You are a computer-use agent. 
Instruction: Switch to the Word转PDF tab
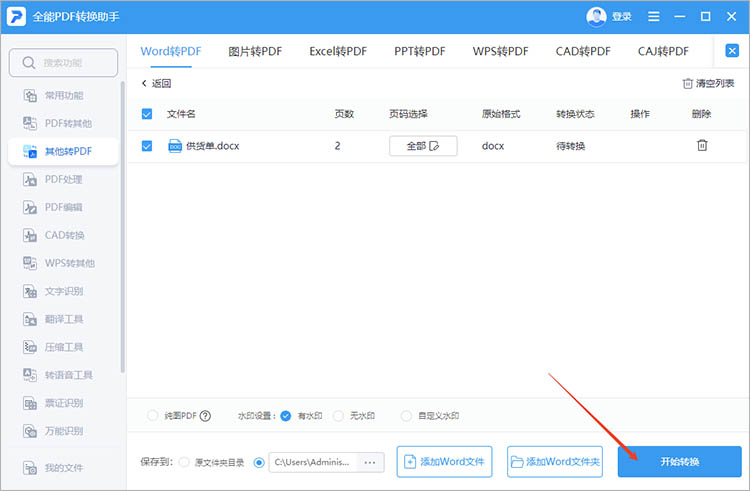pos(171,51)
